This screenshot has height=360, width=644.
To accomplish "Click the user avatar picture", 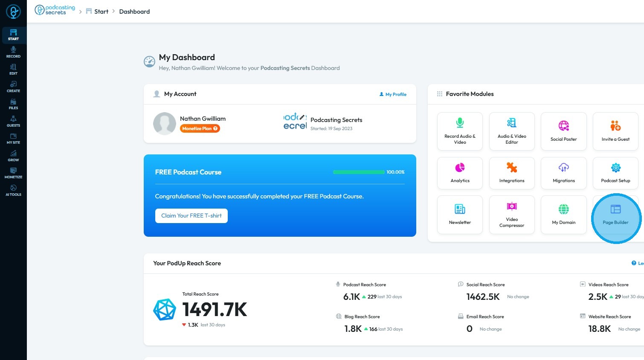I will point(165,124).
